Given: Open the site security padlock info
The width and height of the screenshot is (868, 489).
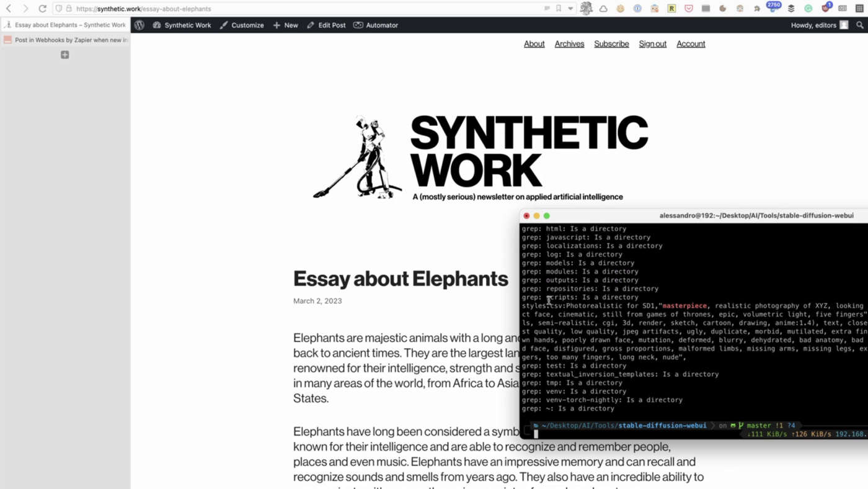Looking at the screenshot, I should click(x=69, y=9).
